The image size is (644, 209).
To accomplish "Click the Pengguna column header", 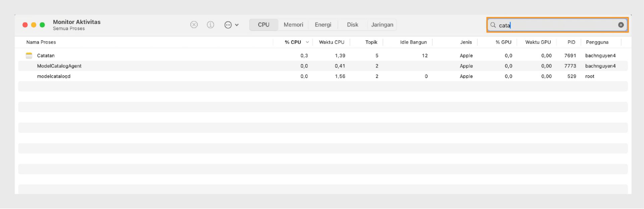I will click(x=597, y=42).
